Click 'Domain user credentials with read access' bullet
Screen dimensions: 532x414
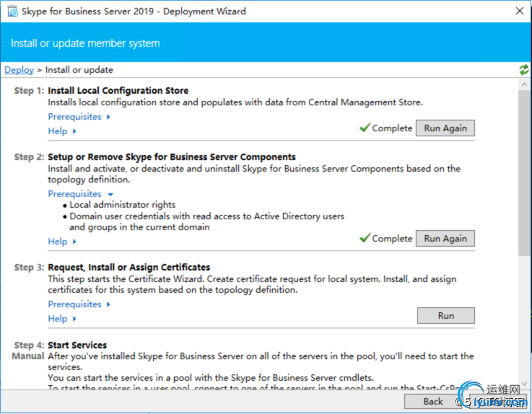[x=207, y=221]
